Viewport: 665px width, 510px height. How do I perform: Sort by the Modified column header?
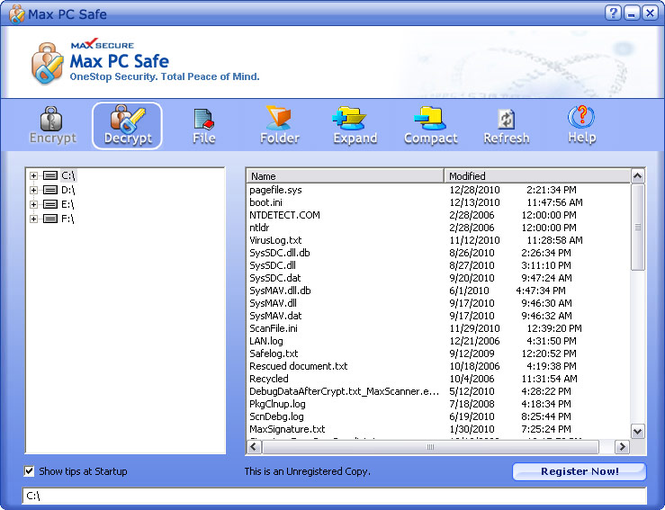point(537,176)
